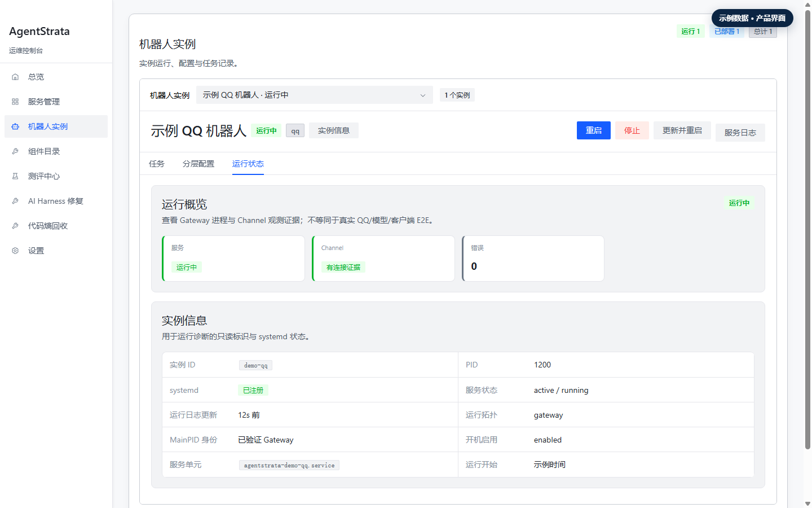Click the 运行中 badge in 运行概览 header

739,203
